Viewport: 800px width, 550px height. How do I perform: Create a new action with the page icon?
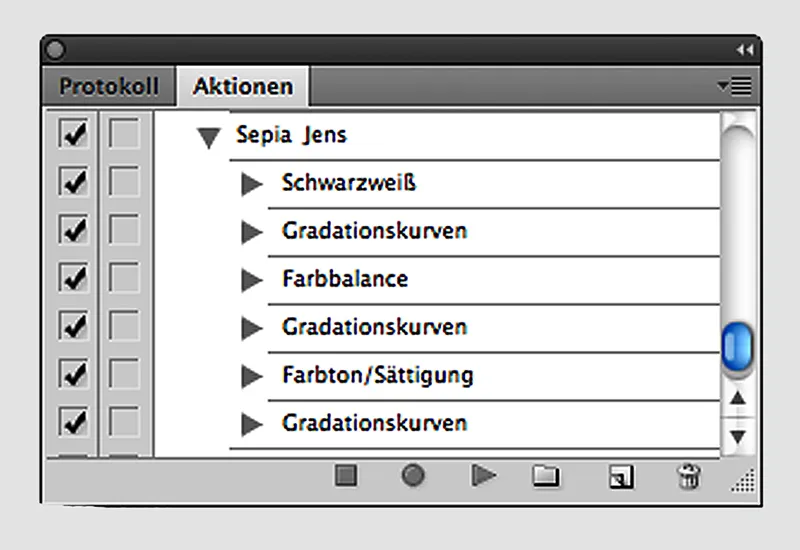tap(621, 477)
